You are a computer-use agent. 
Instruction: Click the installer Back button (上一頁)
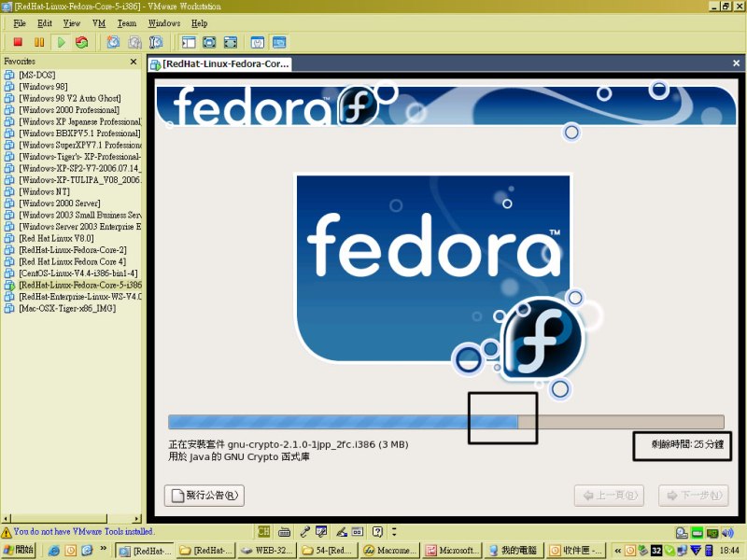point(610,496)
